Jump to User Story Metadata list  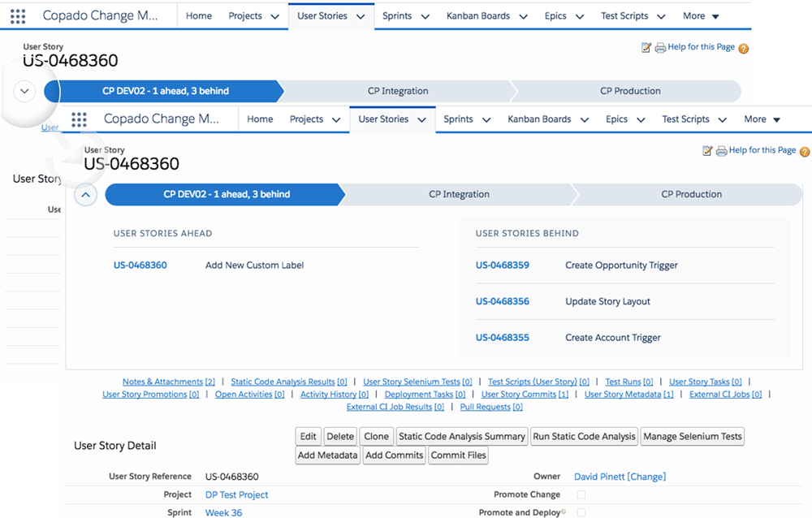(x=628, y=395)
